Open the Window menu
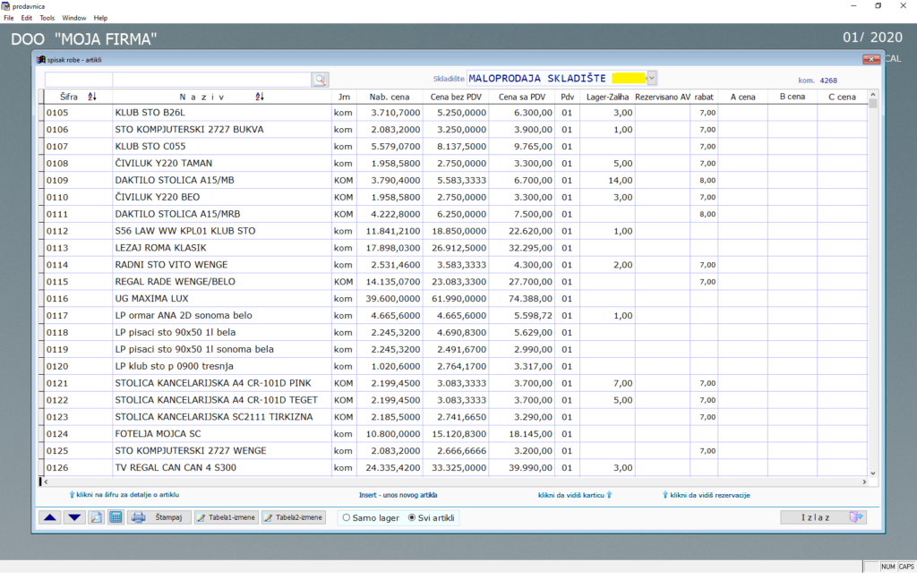Viewport: 917px width, 588px height. tap(73, 18)
